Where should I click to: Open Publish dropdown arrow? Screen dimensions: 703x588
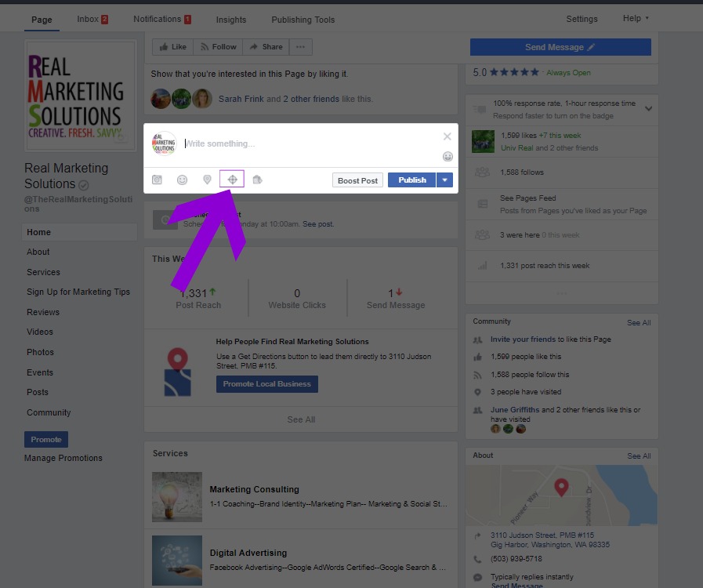point(444,180)
